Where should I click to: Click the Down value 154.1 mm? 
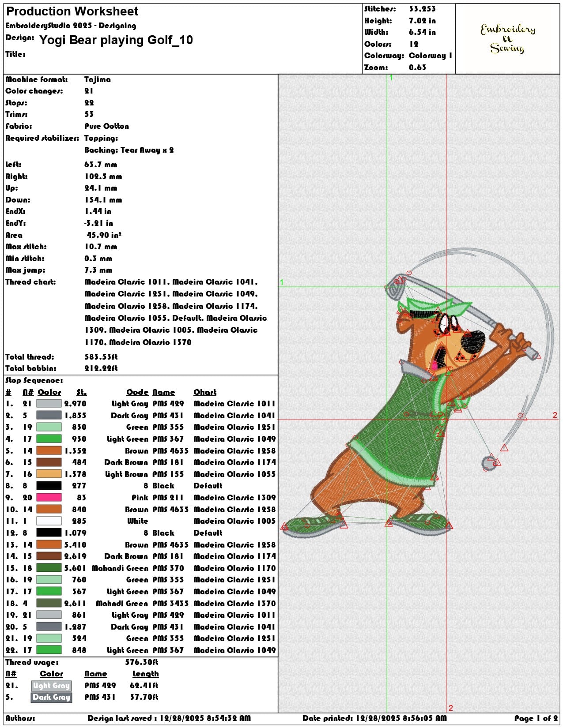[x=103, y=200]
